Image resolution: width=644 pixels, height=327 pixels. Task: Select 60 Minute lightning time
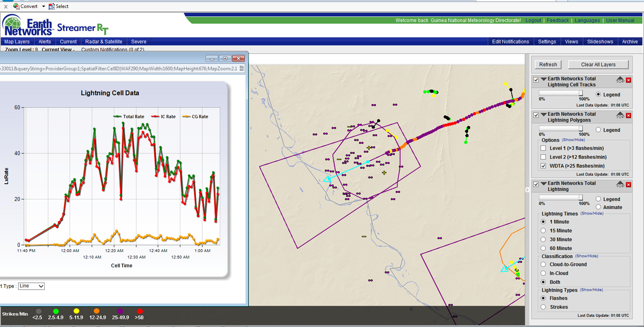[x=544, y=248]
